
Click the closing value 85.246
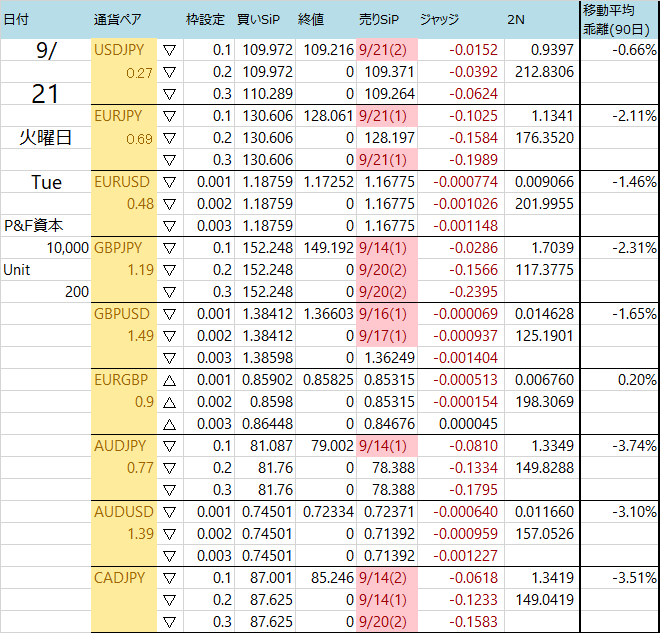click(x=333, y=578)
